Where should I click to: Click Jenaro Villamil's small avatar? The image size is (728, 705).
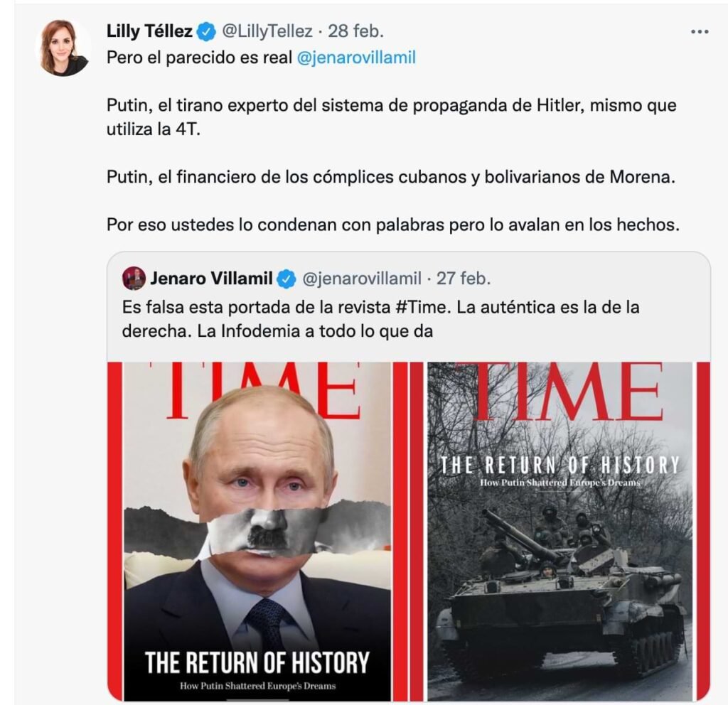tap(134, 279)
